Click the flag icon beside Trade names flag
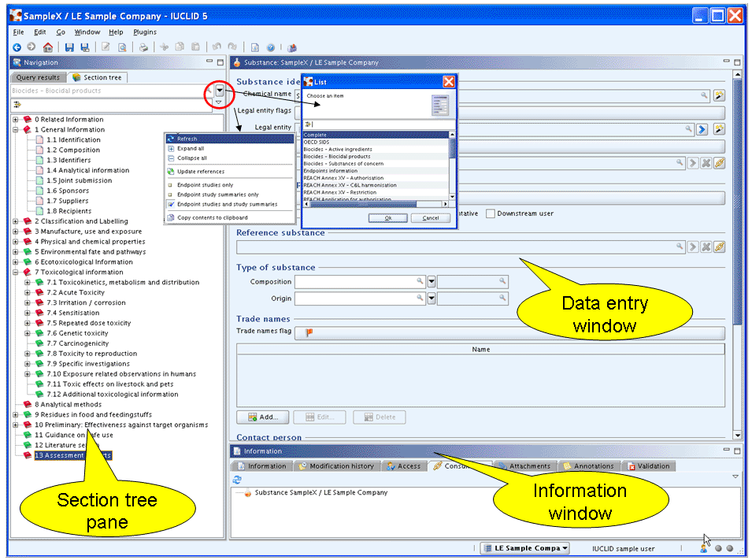Screen dimensions: 752x560 pyautogui.click(x=309, y=332)
